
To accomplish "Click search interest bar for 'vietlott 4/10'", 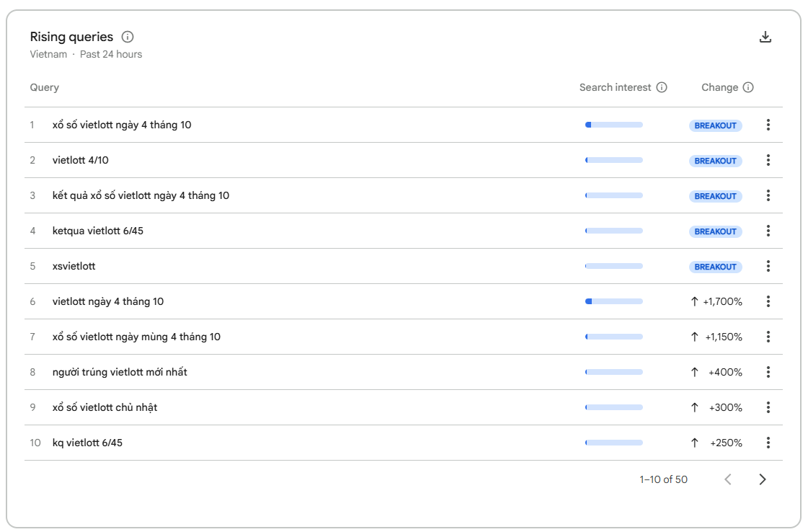I will click(613, 160).
